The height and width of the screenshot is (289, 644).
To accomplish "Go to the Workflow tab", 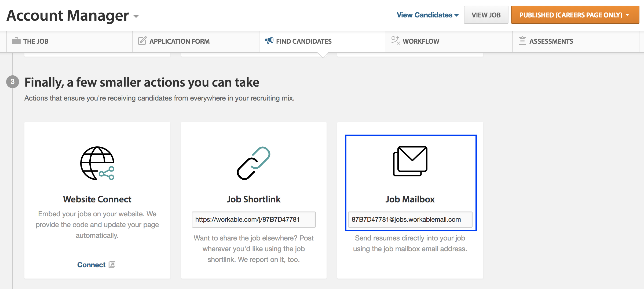I will [x=449, y=42].
